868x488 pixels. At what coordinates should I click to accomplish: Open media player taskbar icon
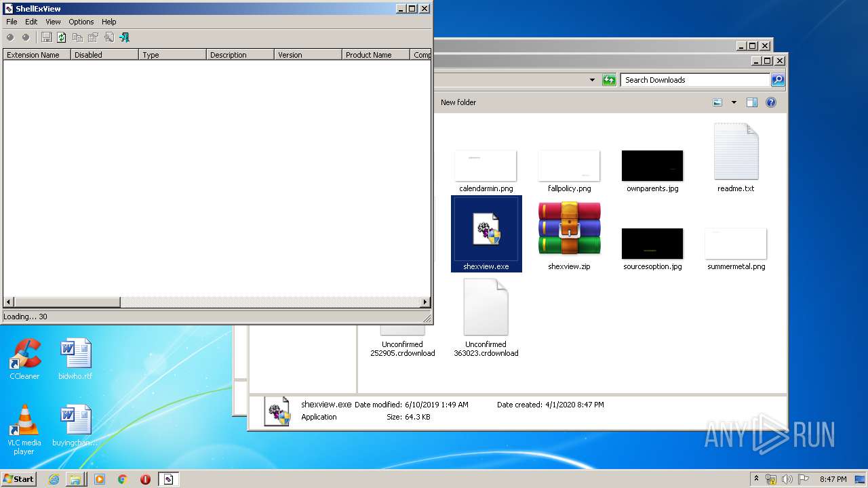100,479
